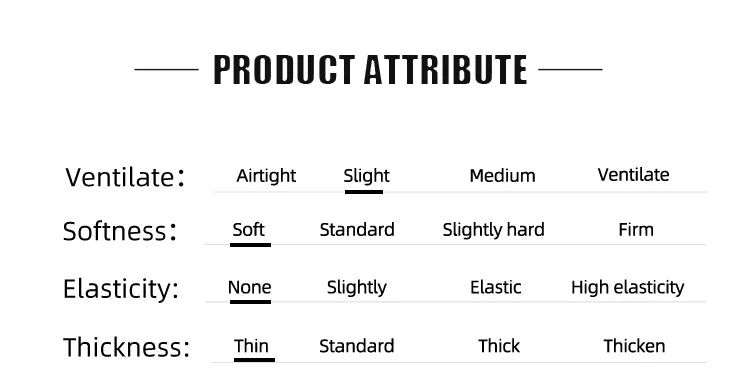The width and height of the screenshot is (750, 392).
Task: Select the Slightly hard option
Action: [x=493, y=230]
